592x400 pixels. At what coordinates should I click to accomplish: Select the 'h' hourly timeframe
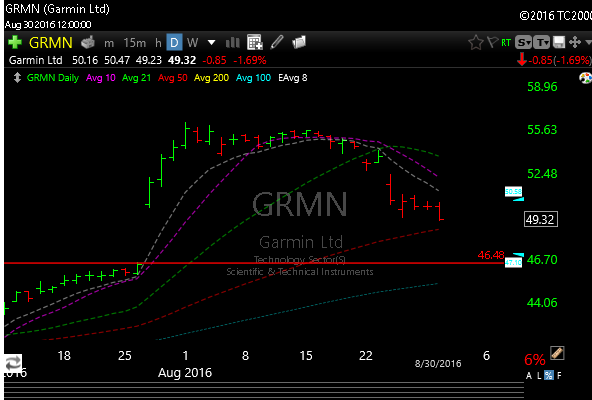158,43
